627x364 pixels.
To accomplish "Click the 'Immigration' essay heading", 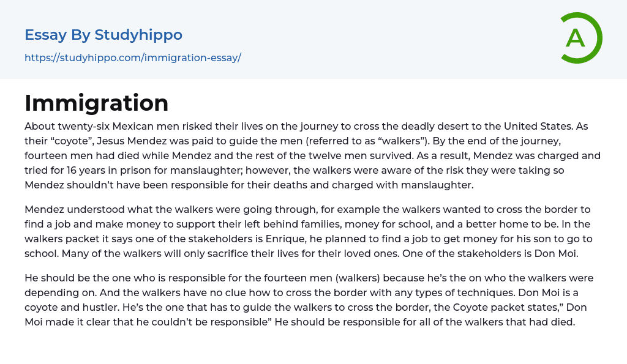I will 97,103.
